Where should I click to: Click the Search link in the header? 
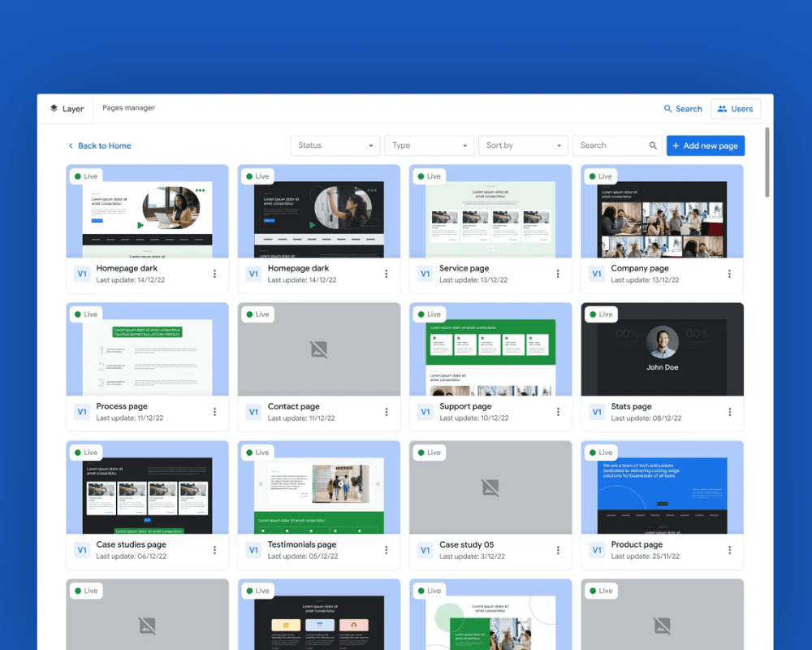click(x=683, y=109)
